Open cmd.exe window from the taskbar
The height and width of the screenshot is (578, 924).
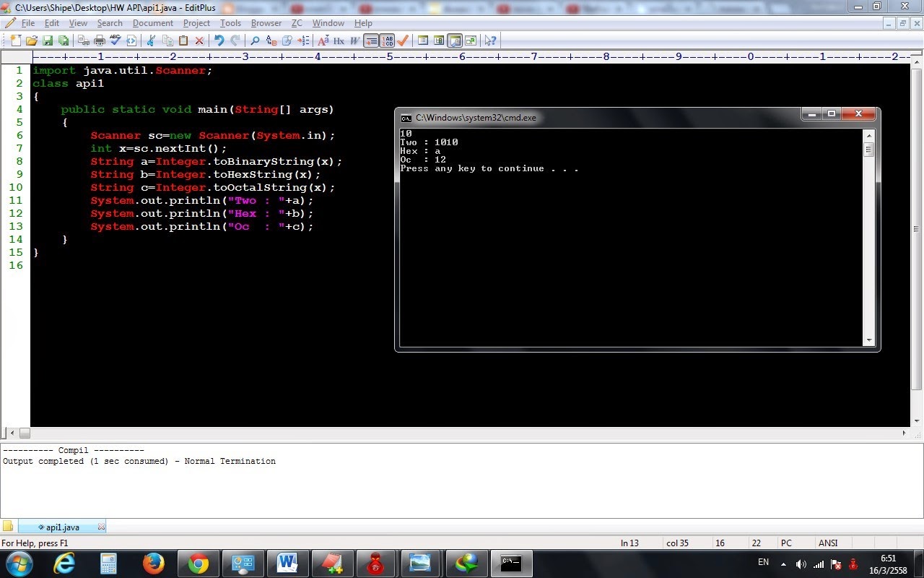coord(511,564)
